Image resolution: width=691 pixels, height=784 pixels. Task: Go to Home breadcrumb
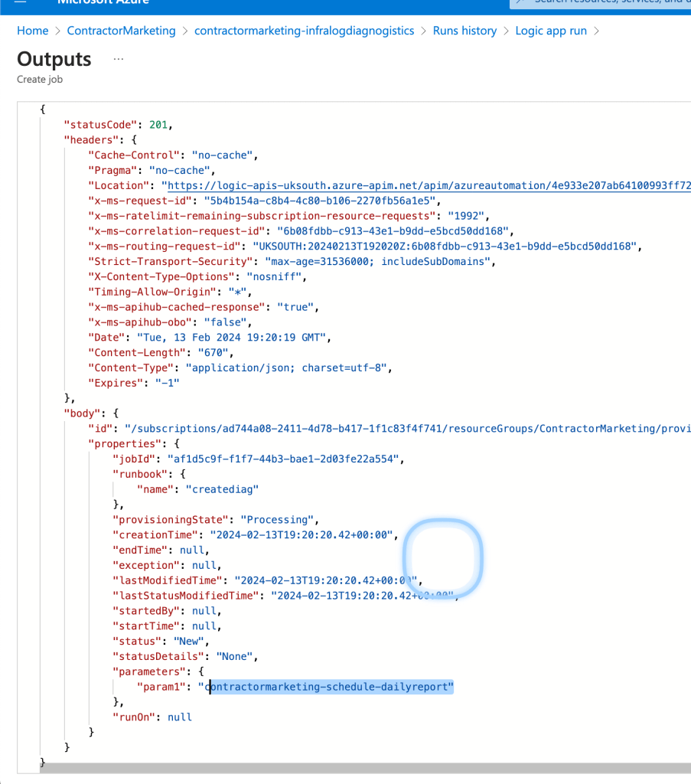click(32, 31)
